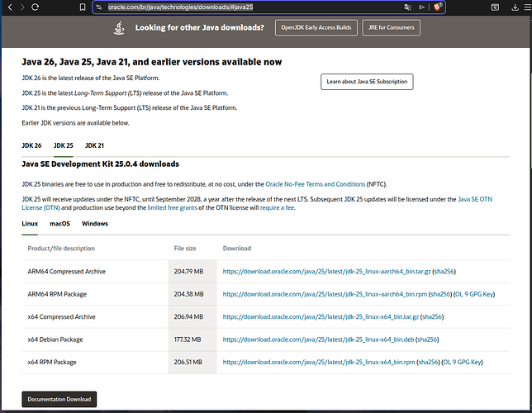Open sha256 for x64 RPM Package
This screenshot has height=413, width=532.
pos(428,362)
